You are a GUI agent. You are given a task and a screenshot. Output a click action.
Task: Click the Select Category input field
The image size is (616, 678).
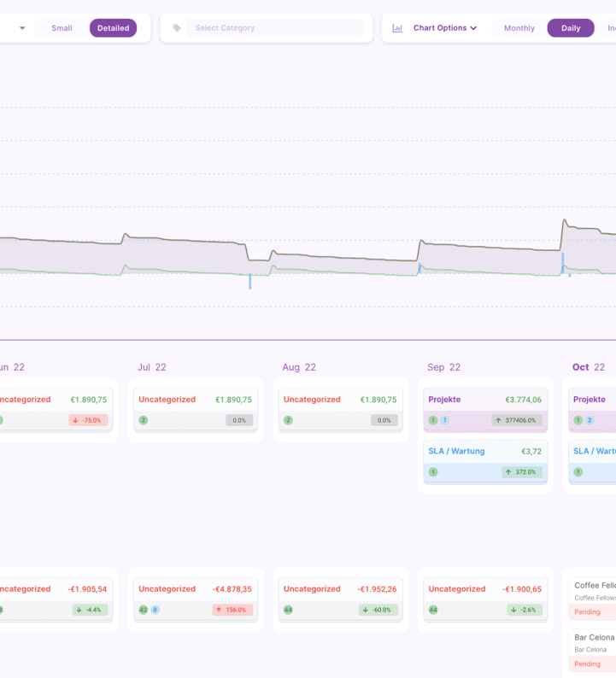[273, 28]
